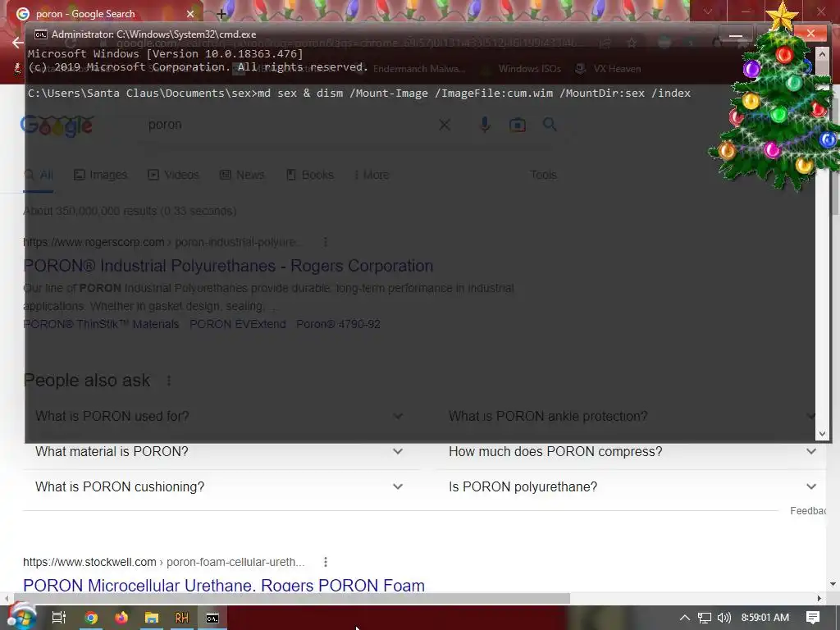Click the page horizontal scrollbar thumb

pos(291,598)
